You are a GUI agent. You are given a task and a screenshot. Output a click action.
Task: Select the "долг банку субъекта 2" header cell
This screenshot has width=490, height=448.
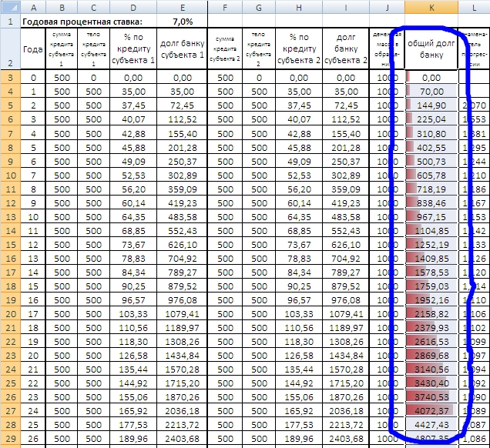coord(344,49)
